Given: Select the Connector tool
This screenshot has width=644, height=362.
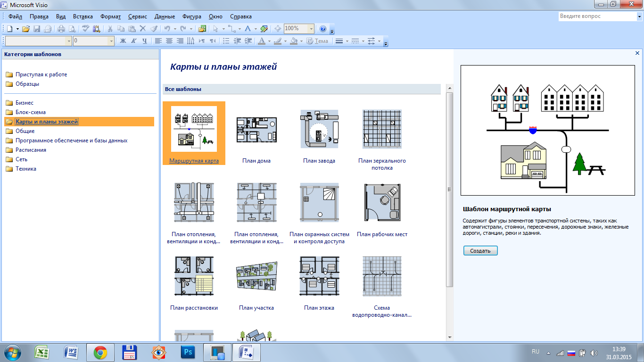Looking at the screenshot, I should click(232, 29).
